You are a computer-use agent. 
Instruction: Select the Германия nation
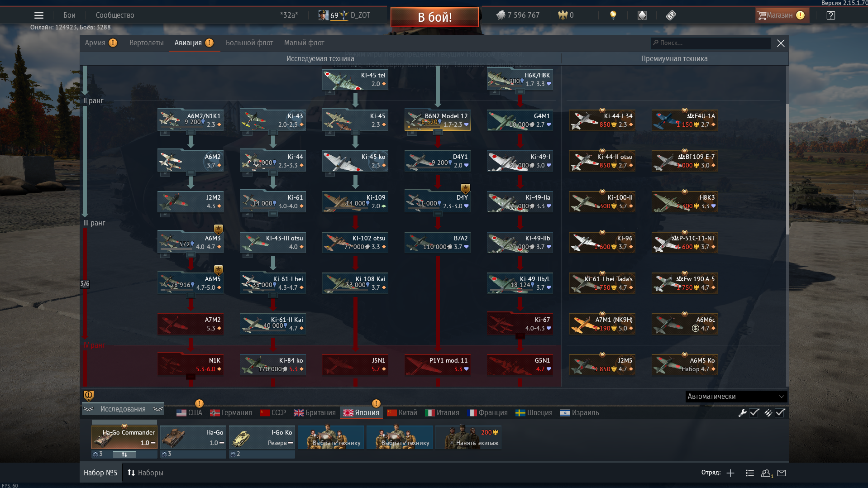tap(231, 413)
